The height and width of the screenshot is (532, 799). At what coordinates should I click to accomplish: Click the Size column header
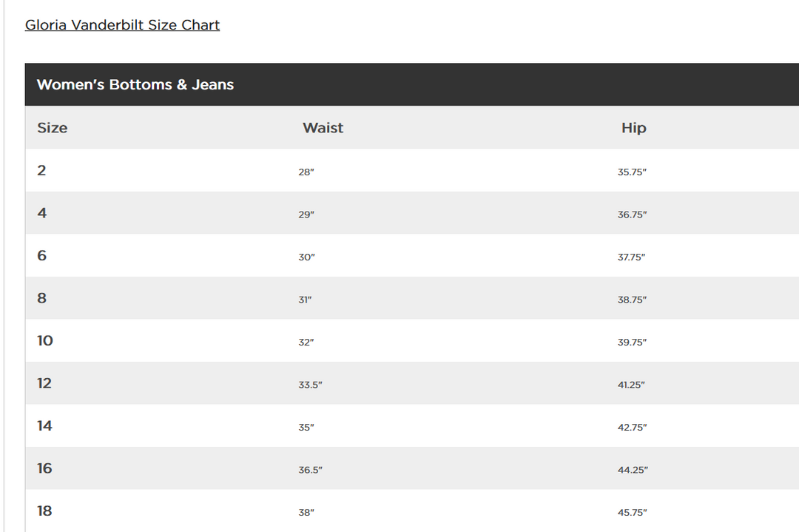(53, 128)
